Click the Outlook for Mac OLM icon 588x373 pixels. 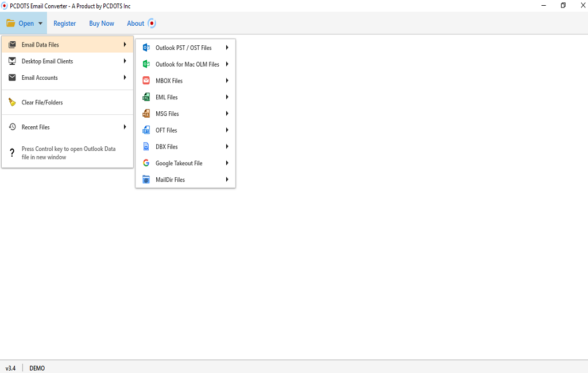[146, 64]
